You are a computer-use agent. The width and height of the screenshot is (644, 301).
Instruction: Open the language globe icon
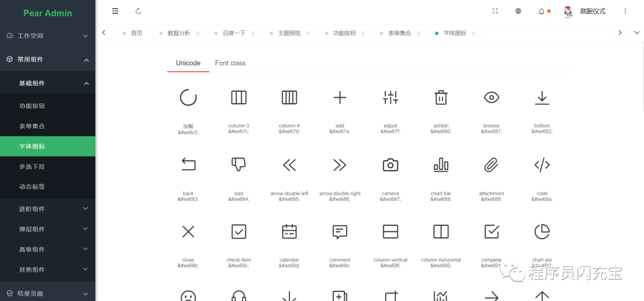[518, 11]
